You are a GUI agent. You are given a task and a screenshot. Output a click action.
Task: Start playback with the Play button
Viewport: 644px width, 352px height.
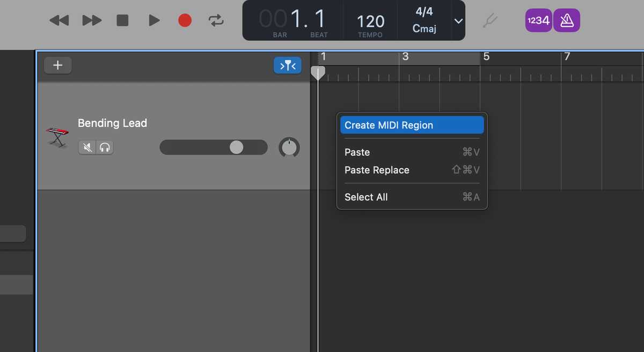[x=154, y=20]
